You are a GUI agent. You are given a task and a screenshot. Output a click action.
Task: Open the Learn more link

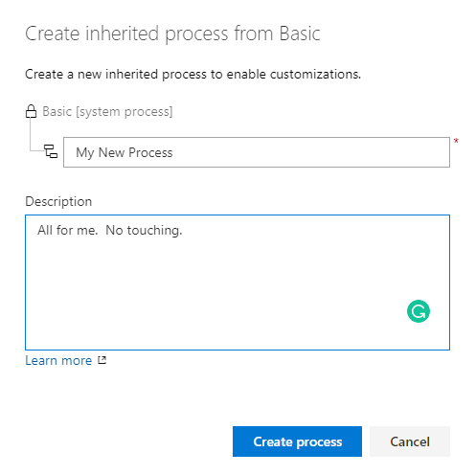coord(58,360)
